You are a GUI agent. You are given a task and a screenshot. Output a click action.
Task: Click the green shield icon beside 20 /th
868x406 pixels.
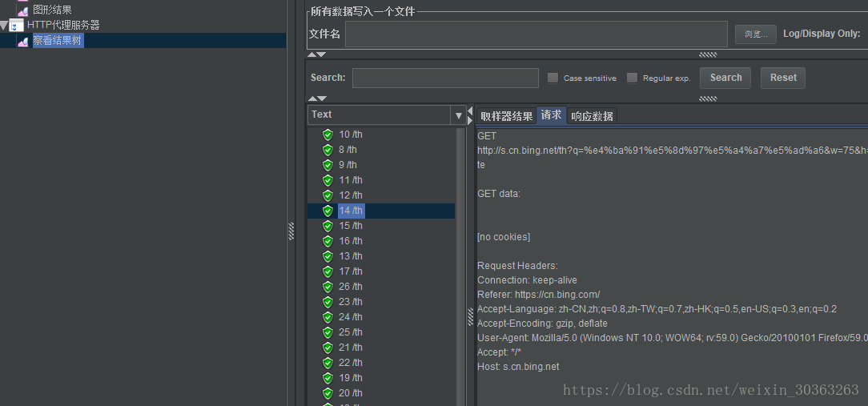pyautogui.click(x=328, y=393)
